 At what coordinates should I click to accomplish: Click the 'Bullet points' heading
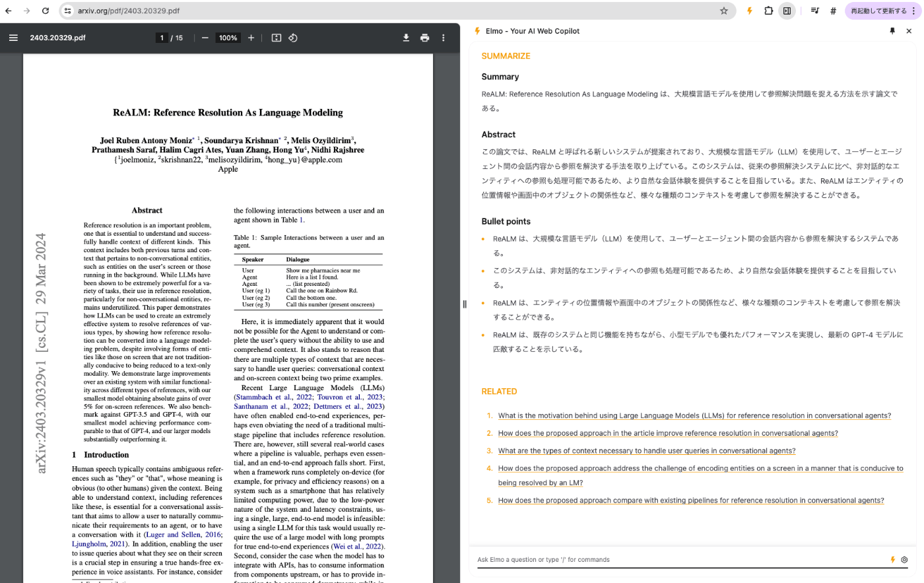[x=506, y=221]
